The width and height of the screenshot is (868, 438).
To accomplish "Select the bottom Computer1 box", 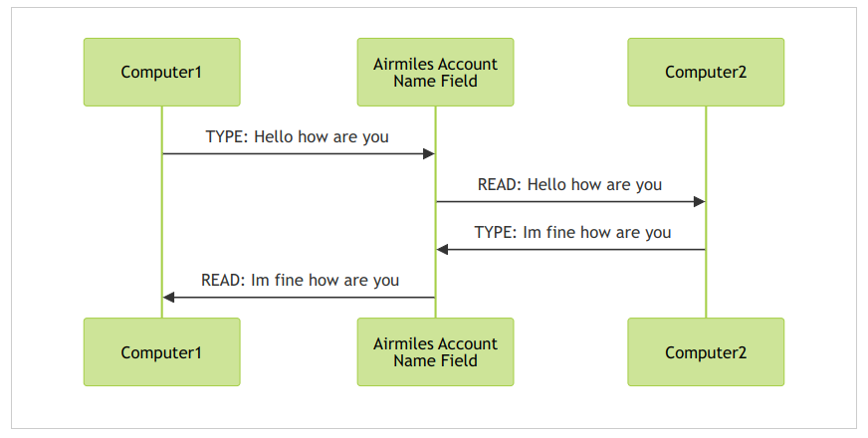I will coord(161,352).
